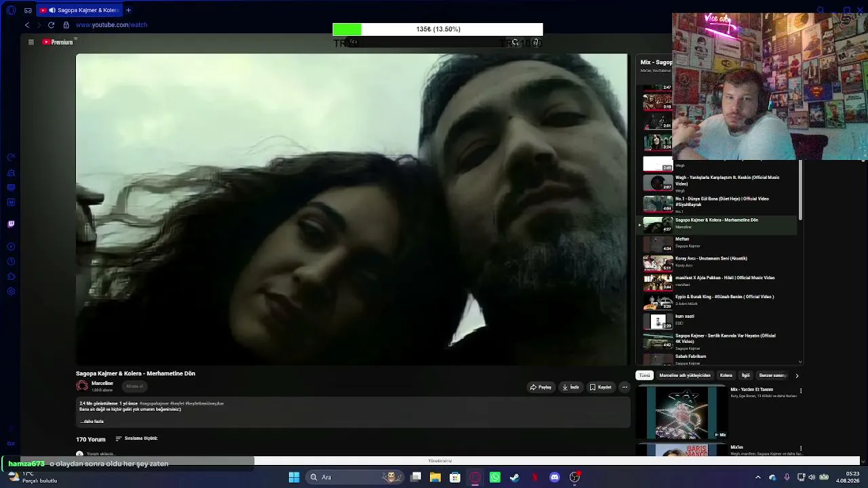The width and height of the screenshot is (868, 488).
Task: View site security lock info
Action: point(66,25)
